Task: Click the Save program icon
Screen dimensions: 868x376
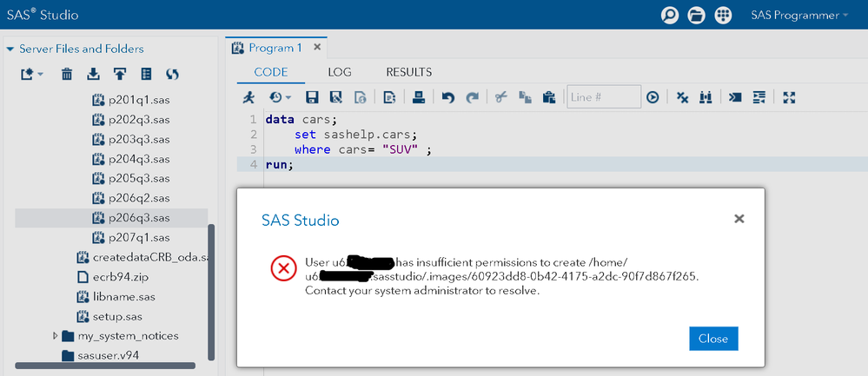Action: point(312,97)
